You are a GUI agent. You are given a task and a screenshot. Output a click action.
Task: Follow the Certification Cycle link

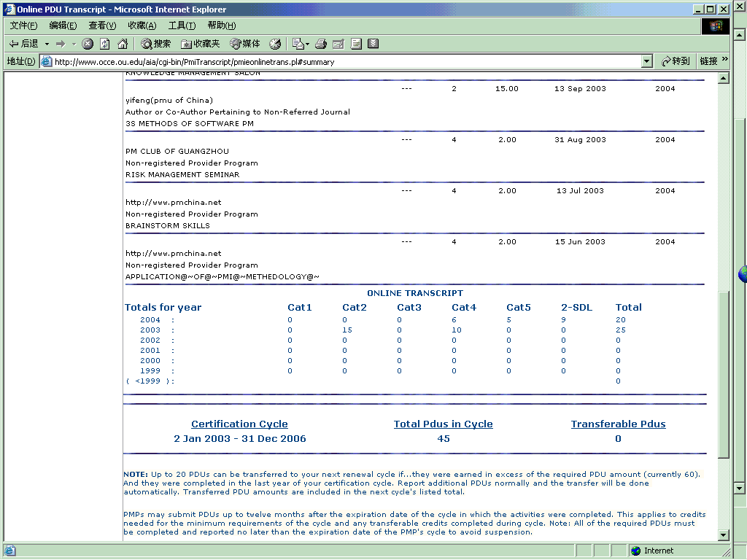[x=239, y=424]
